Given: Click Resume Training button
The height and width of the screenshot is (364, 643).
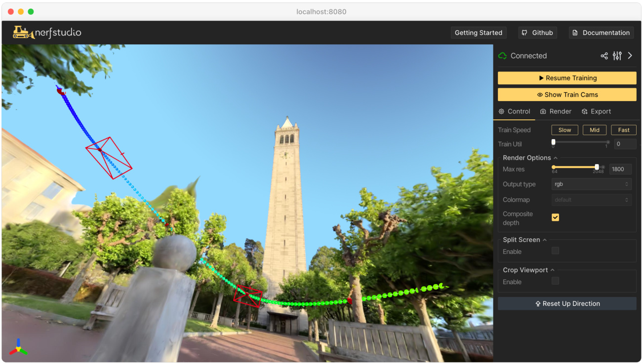Looking at the screenshot, I should click(567, 78).
